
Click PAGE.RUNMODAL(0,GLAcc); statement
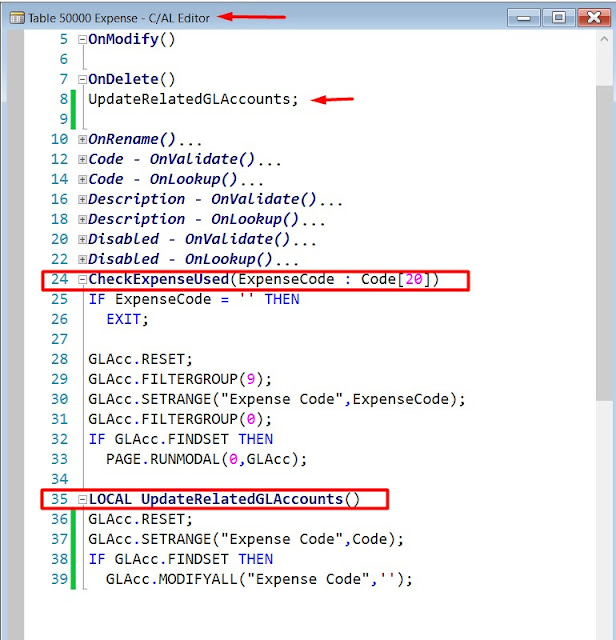pos(207,459)
